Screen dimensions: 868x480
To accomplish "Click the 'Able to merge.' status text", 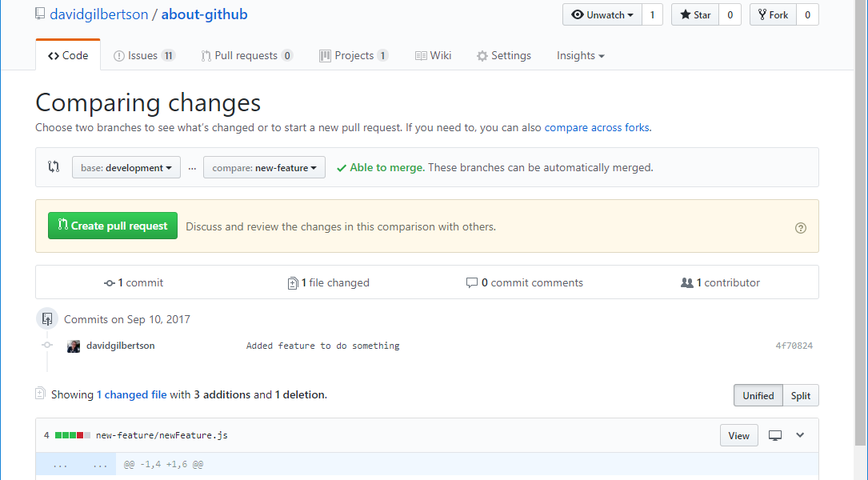I will (387, 168).
